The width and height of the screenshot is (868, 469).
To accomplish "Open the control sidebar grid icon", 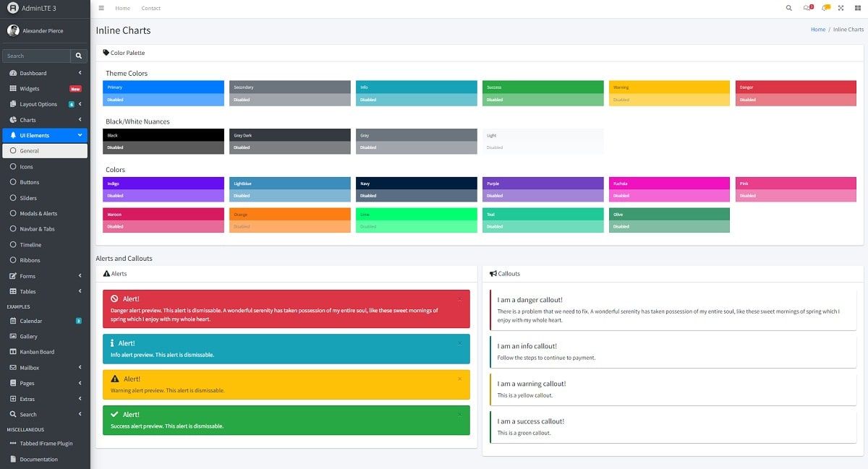I will [x=856, y=8].
